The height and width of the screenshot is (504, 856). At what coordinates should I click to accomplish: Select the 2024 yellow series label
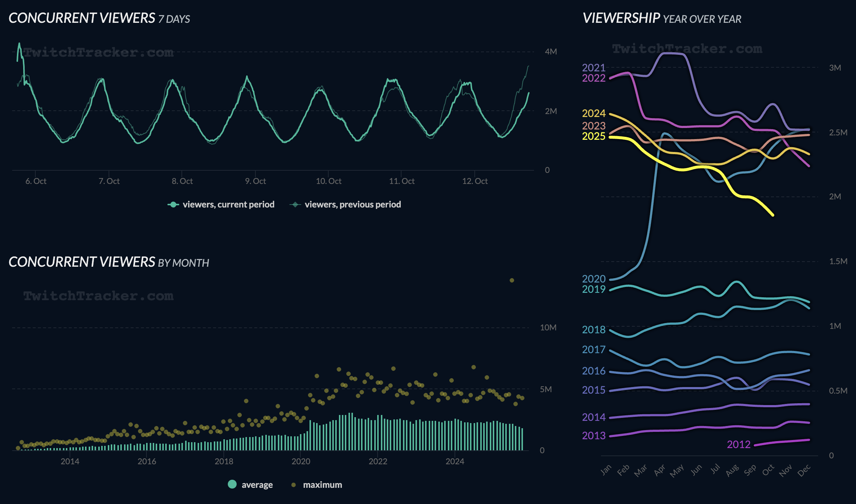click(594, 113)
